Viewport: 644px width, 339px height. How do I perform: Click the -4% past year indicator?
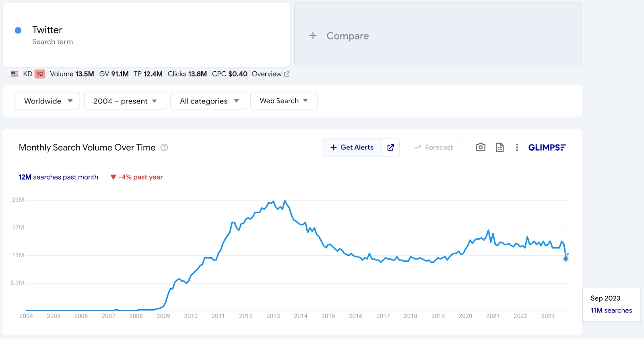pyautogui.click(x=137, y=177)
